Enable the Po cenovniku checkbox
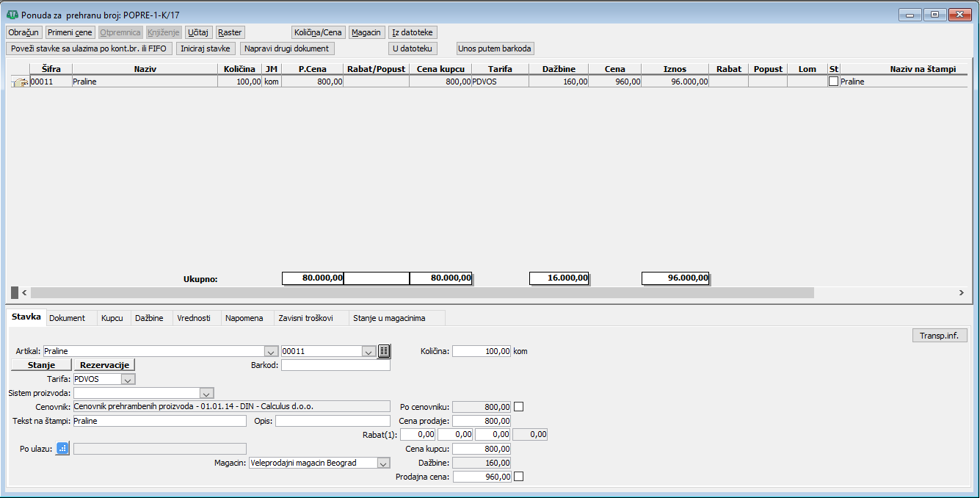Screen dimensions: 980x498 519,406
